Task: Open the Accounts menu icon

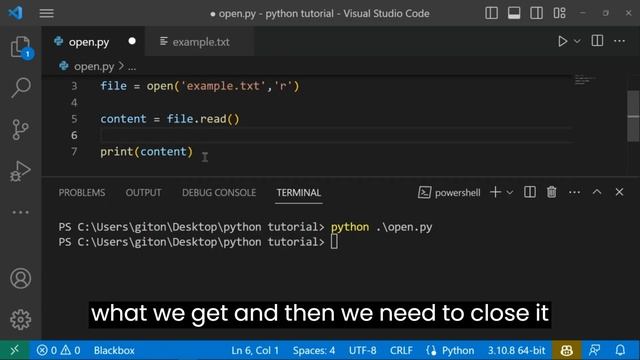Action: coord(20,278)
